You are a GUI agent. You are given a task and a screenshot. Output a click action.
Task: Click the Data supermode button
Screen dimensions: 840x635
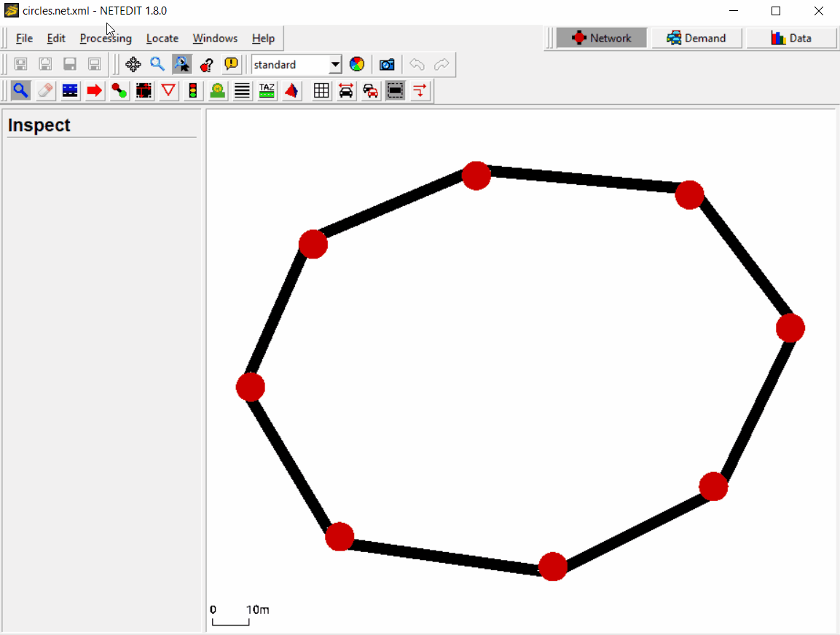coord(791,37)
